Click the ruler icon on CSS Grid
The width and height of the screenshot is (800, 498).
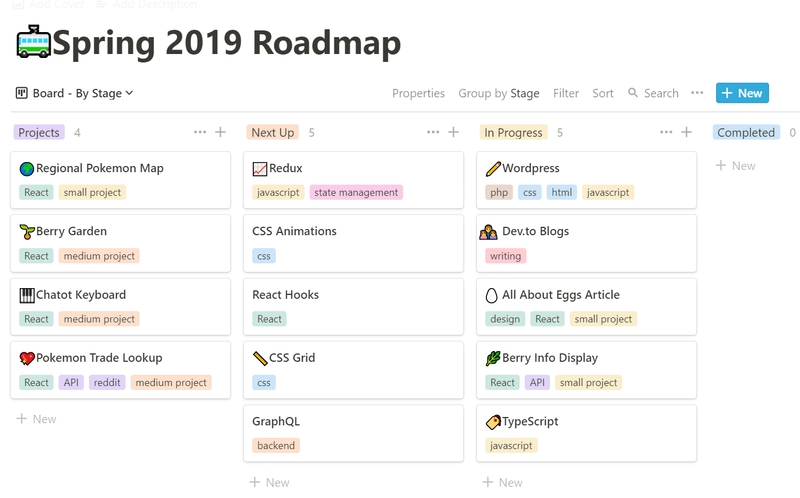[260, 358]
